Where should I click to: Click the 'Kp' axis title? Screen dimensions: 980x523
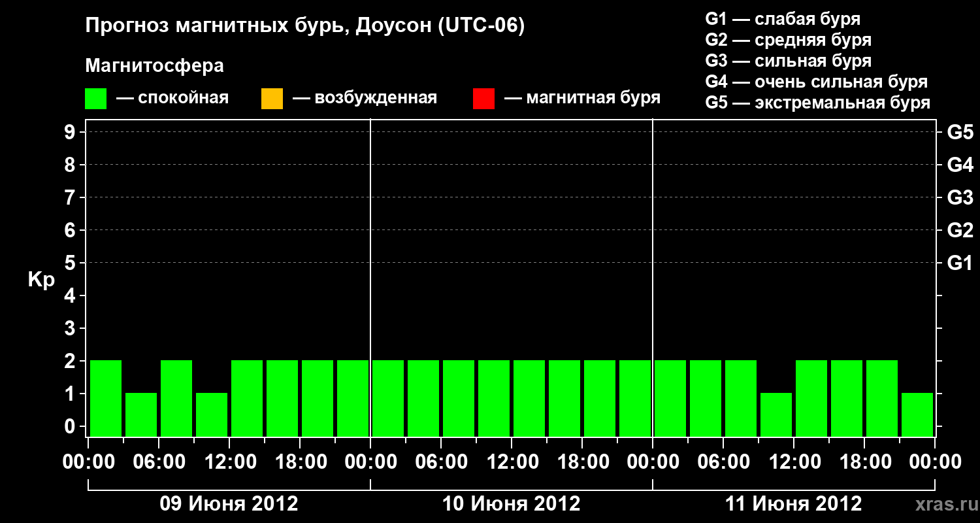click(41, 280)
